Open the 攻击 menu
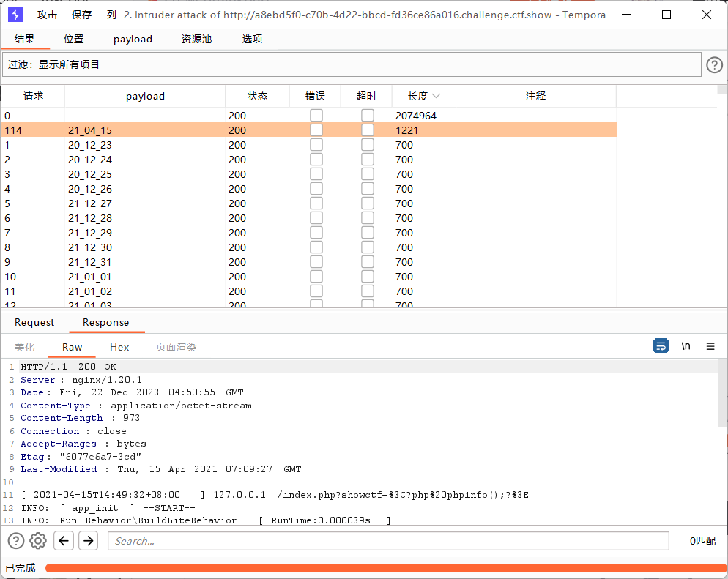The image size is (728, 579). pos(46,15)
